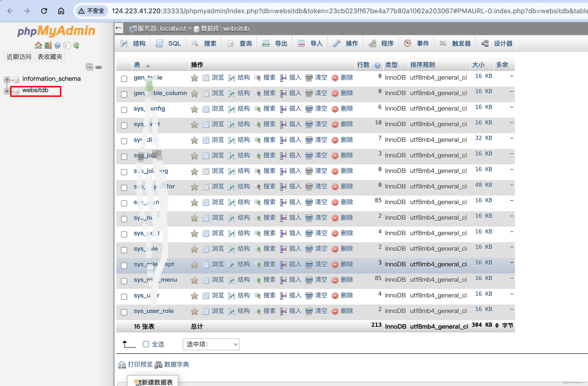Star the sys_role_menu table
Viewport: 588px width, 386px height.
click(194, 280)
